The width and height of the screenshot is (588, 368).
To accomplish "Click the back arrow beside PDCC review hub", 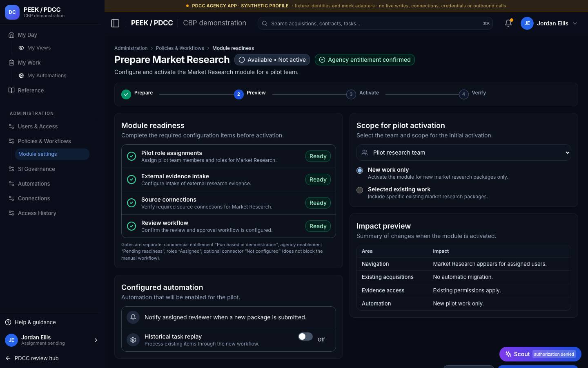I will click(8, 358).
